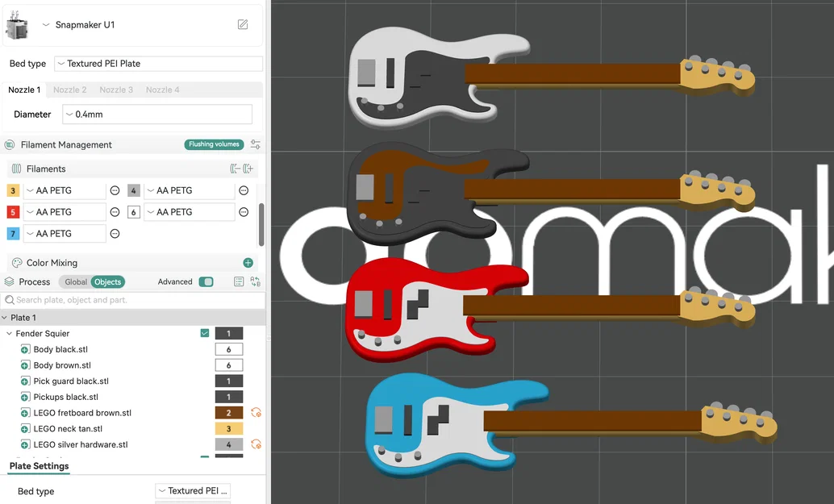Switch process view to Global

click(x=76, y=281)
